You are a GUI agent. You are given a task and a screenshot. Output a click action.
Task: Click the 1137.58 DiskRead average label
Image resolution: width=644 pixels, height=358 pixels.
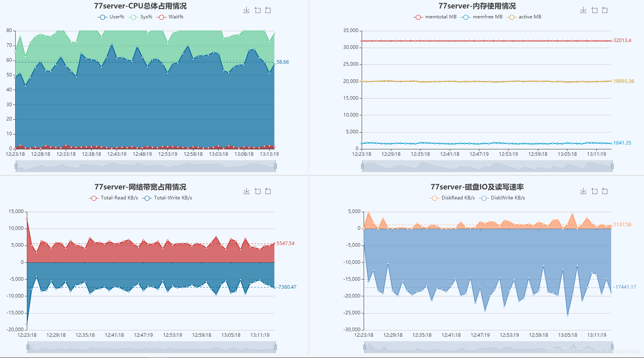[622, 225]
